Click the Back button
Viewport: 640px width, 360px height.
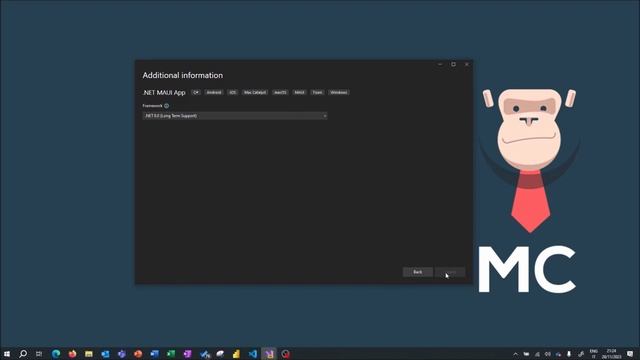point(418,272)
